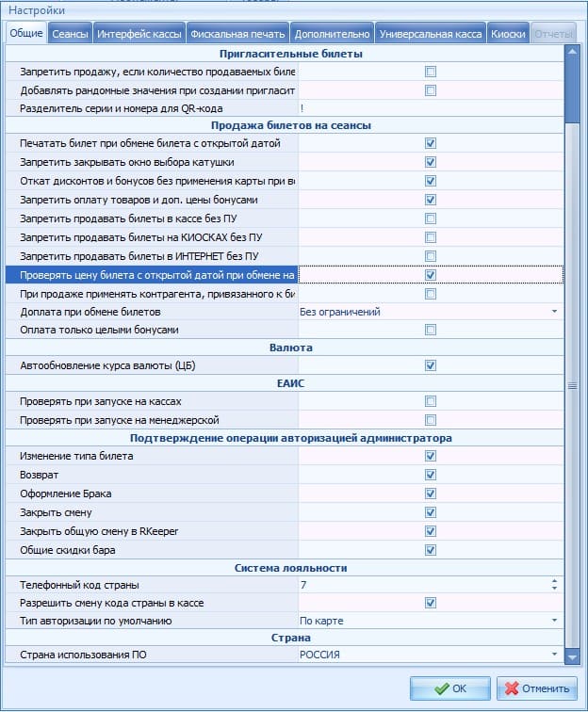The height and width of the screenshot is (712, 588).
Task: Open the Фискальная печать tab
Action: click(237, 34)
